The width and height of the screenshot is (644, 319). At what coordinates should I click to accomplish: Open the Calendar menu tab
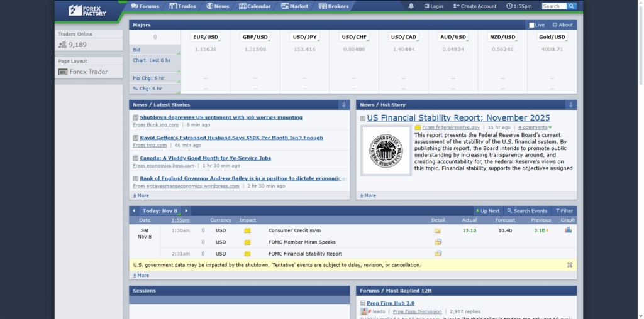[255, 6]
